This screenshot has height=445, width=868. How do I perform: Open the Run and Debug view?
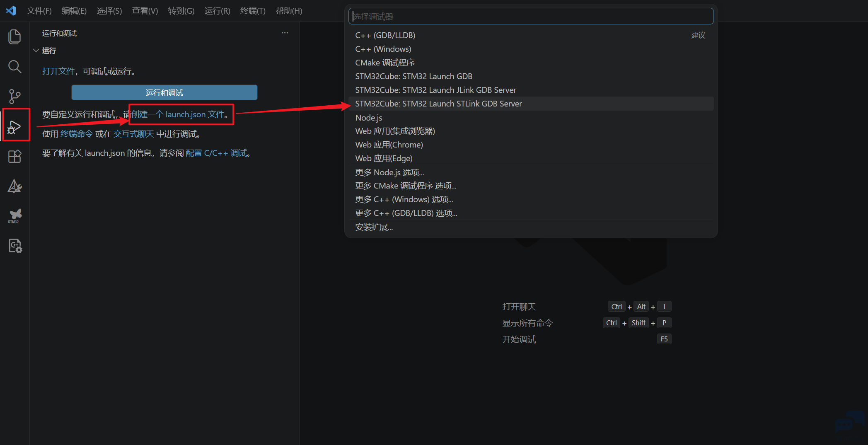15,126
